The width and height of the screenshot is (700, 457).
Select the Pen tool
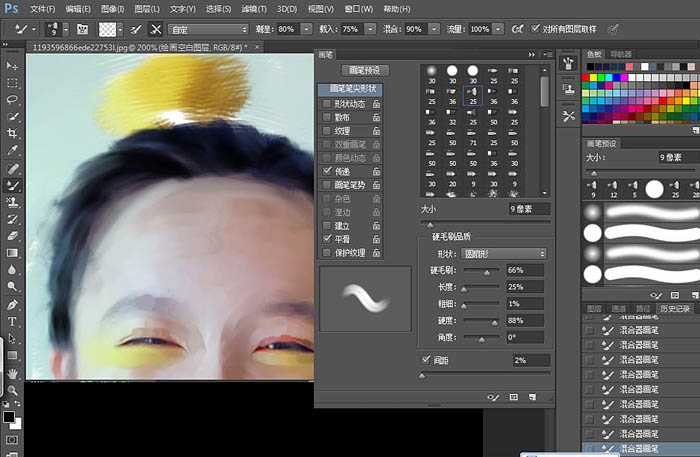(x=12, y=304)
